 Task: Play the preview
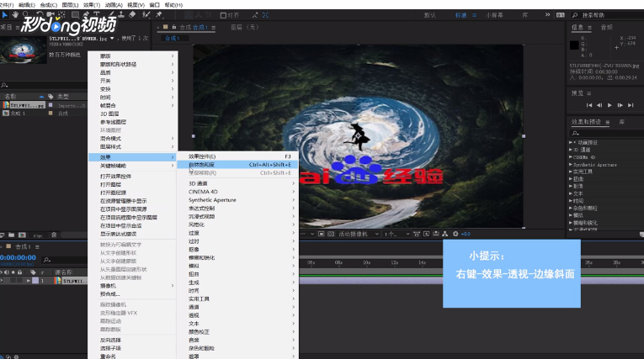coord(610,105)
